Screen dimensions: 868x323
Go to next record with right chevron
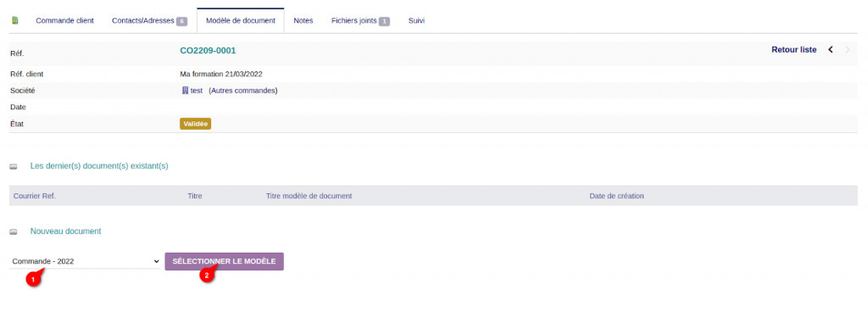tap(848, 50)
